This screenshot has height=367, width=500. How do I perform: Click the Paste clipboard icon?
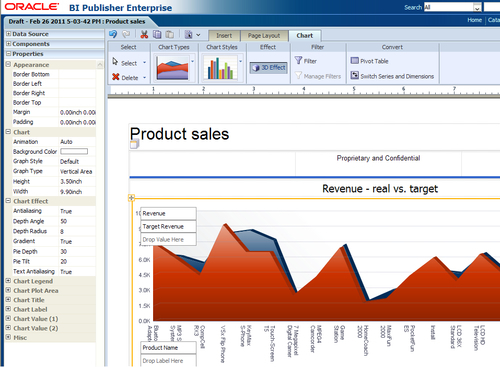coord(170,34)
